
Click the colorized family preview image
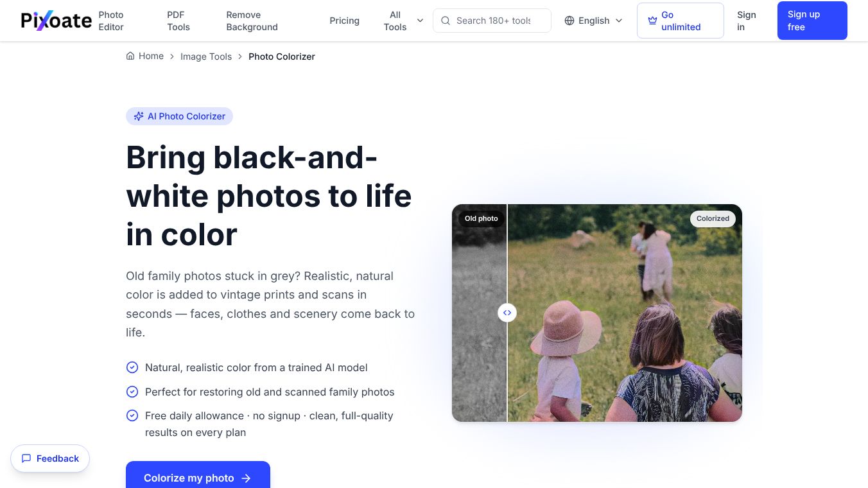point(597,313)
